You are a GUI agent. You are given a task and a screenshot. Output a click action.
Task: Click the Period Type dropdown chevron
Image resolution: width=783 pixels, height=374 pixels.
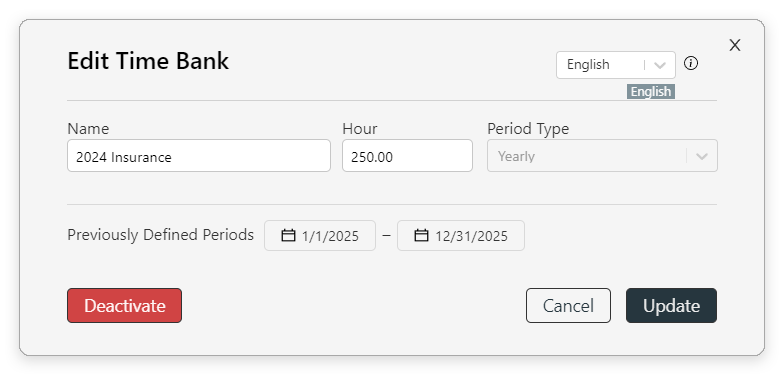tap(702, 156)
